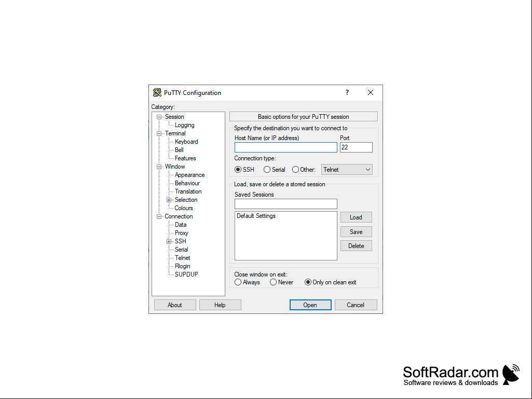Click the Delete session button

pyautogui.click(x=356, y=246)
